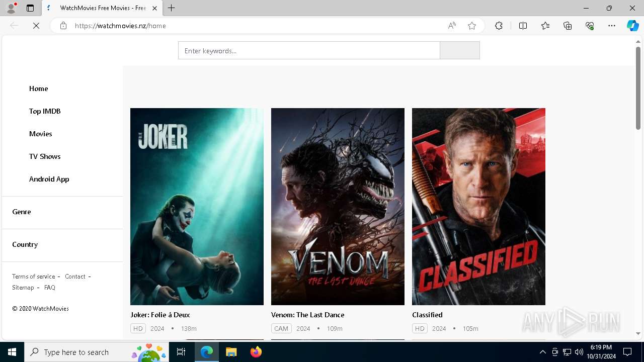
Task: Click HD badge under Joker
Action: tap(138, 328)
